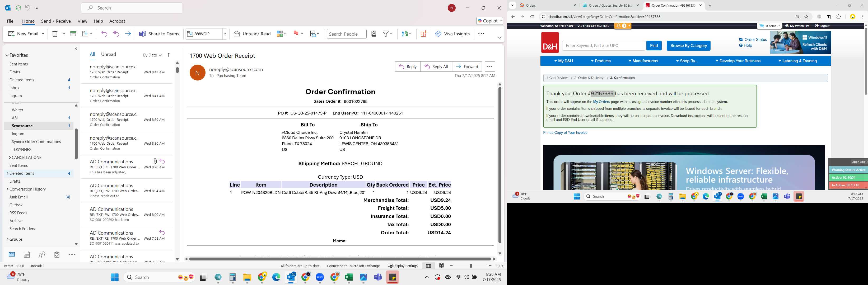The height and width of the screenshot is (285, 868).
Task: Click the My Orders link on D&H
Action: click(601, 102)
